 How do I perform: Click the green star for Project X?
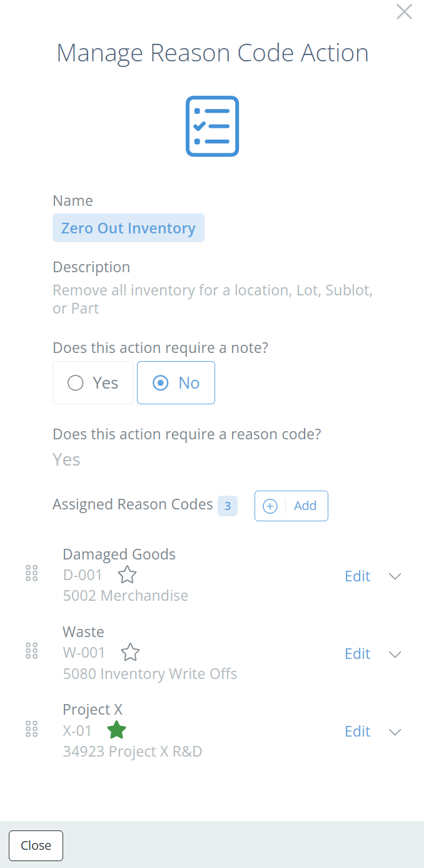[x=116, y=730]
